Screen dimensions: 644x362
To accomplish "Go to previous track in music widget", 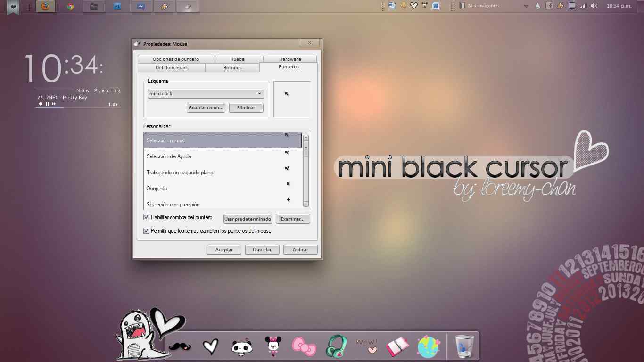I will [41, 104].
